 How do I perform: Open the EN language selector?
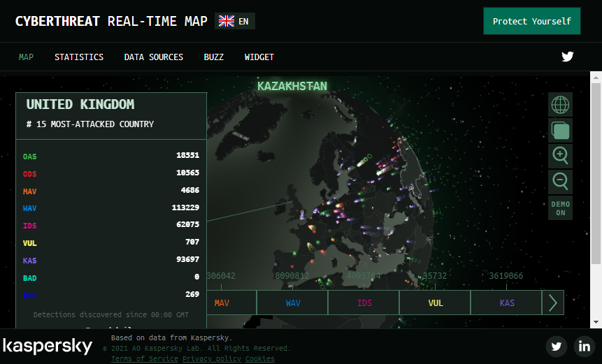pyautogui.click(x=235, y=21)
